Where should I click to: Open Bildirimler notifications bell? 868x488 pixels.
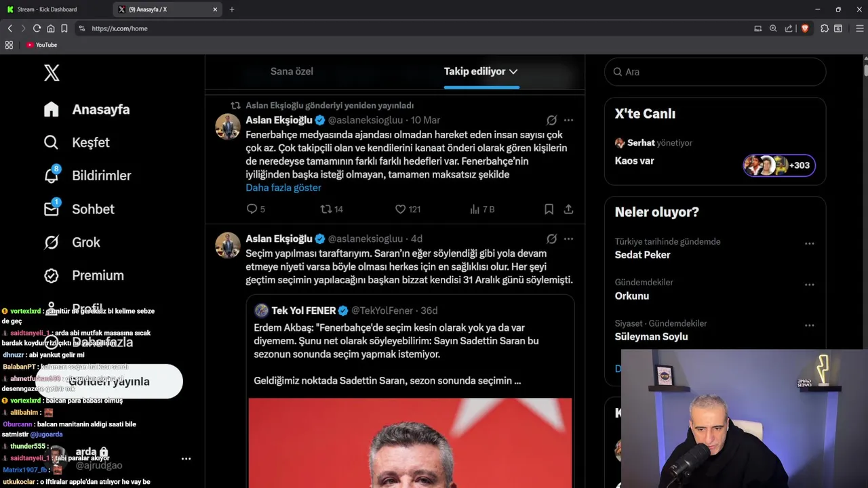(87, 176)
